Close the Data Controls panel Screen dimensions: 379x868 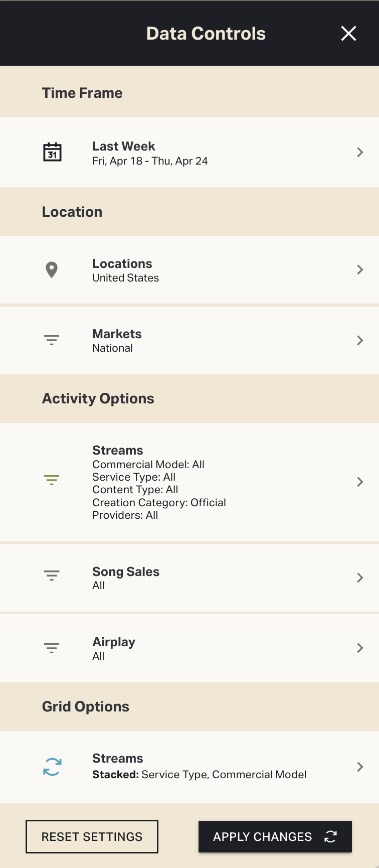tap(348, 34)
